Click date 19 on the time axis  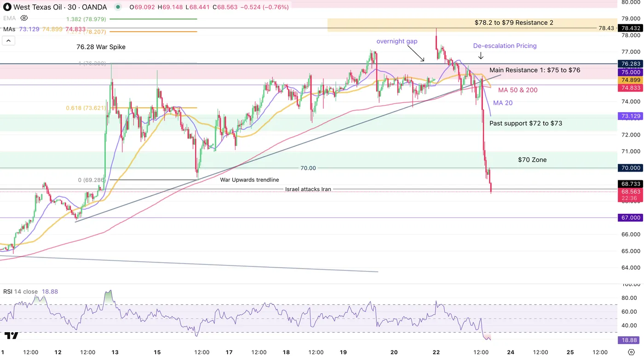click(x=343, y=352)
